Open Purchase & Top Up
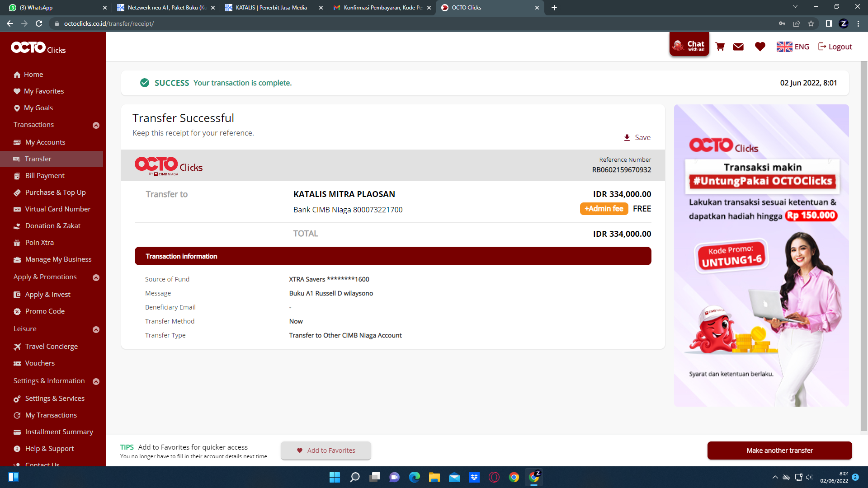 pos(50,192)
